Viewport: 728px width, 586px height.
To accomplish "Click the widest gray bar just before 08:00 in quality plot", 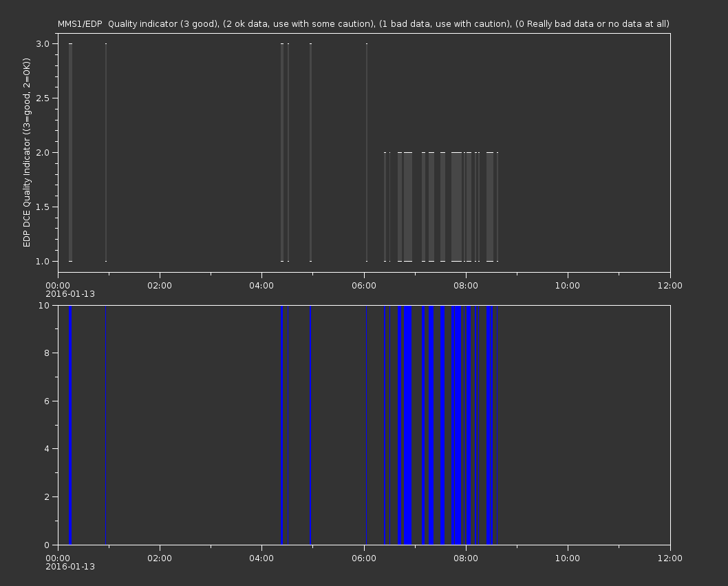I will 457,207.
